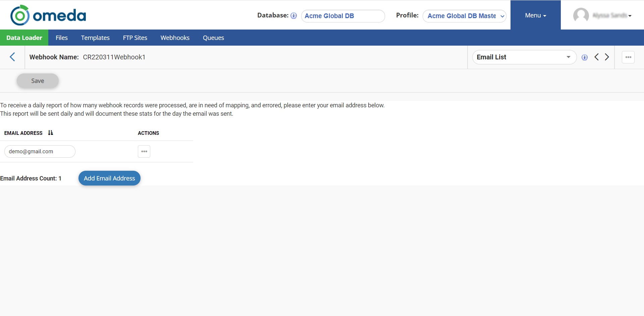
Task: Click the back arrow beside Webhook Name
Action: 12,57
